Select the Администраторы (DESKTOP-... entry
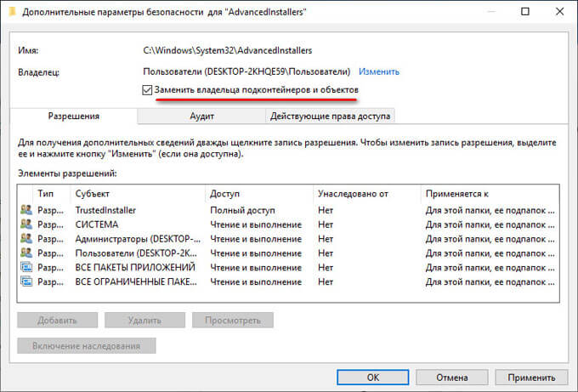Viewport: 578px width, 392px height. [x=288, y=239]
